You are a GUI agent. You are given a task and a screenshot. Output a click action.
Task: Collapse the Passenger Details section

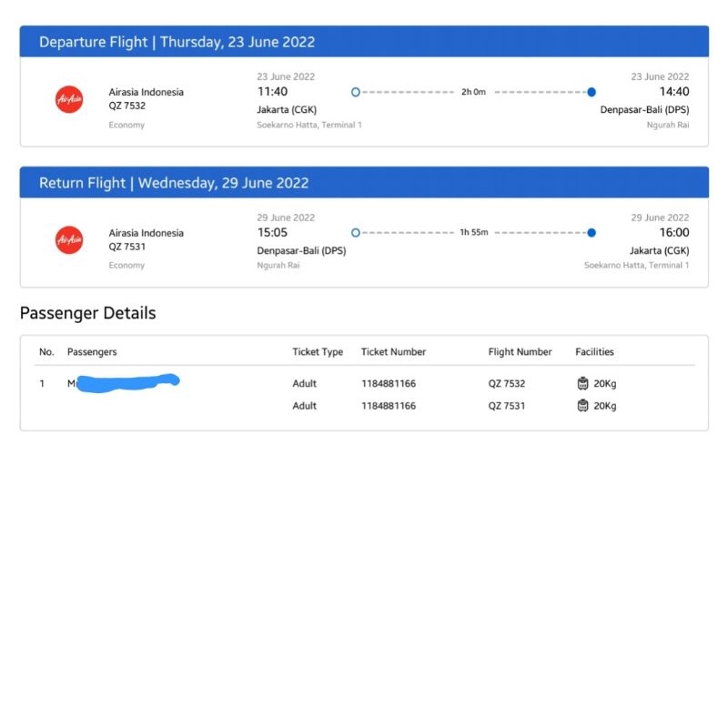point(86,313)
